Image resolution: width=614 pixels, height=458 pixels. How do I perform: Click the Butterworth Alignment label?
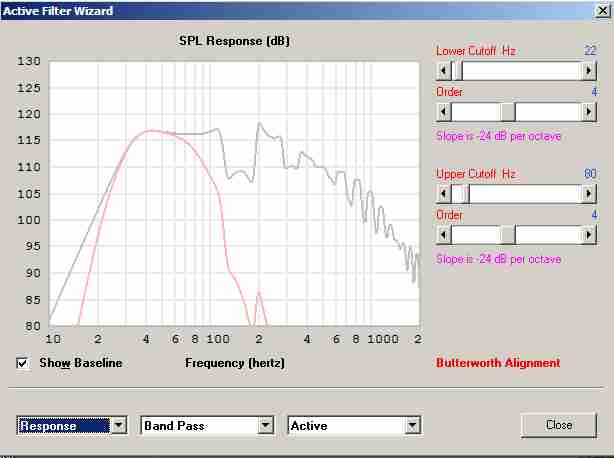[498, 363]
